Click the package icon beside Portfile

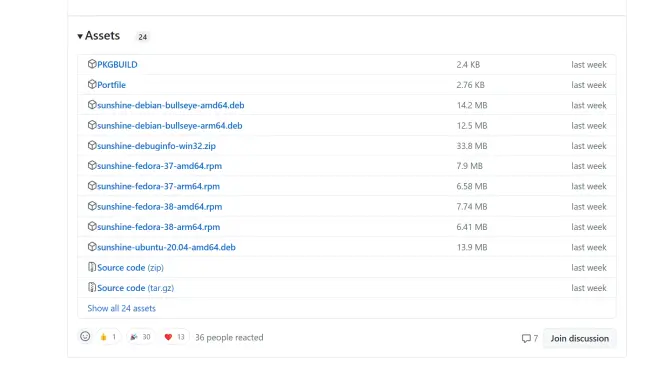[x=92, y=84]
